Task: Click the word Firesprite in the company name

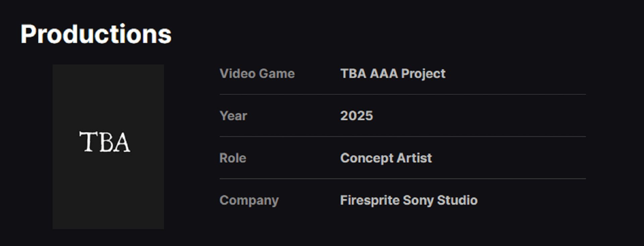Action: click(370, 200)
